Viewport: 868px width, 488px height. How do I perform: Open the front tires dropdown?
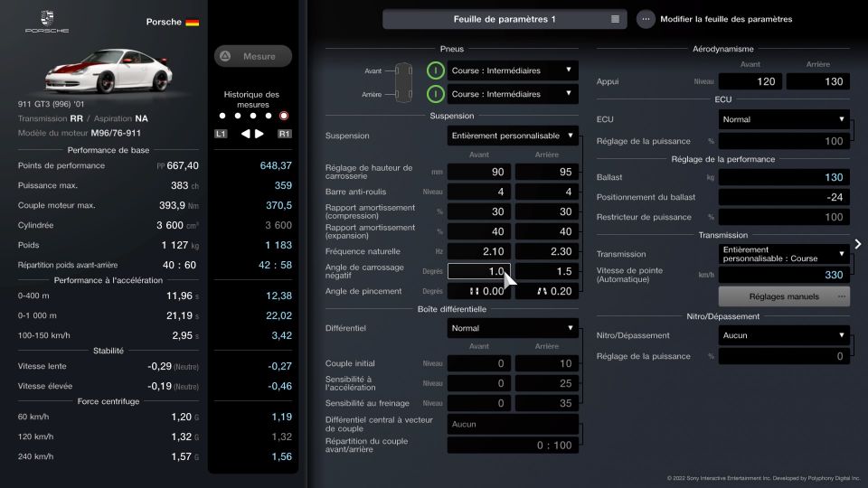(x=513, y=70)
